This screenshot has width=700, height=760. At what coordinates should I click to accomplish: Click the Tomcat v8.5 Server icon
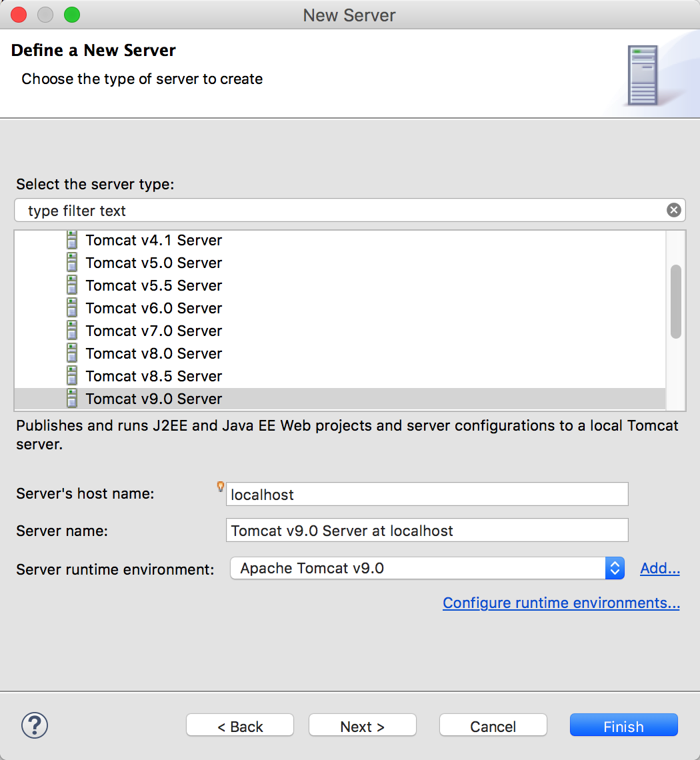coord(72,376)
